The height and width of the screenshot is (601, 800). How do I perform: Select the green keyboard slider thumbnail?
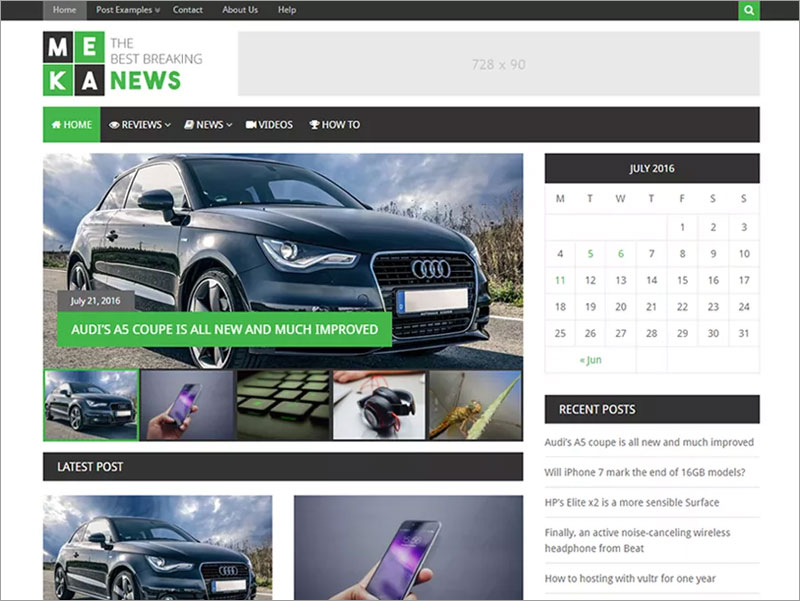point(283,405)
